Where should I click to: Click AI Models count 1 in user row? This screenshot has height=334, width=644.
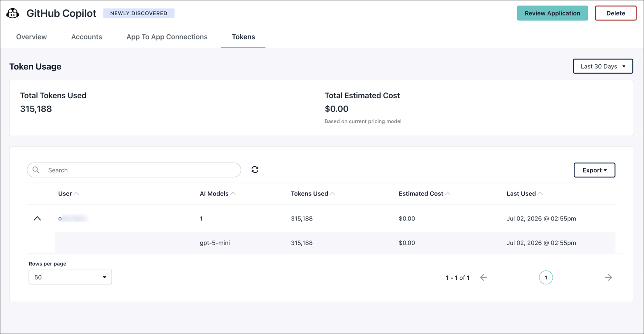point(201,219)
